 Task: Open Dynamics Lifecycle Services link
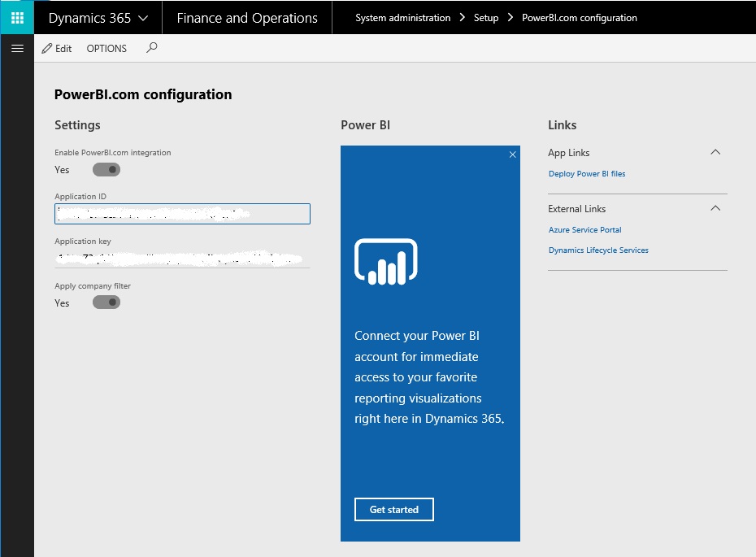tap(598, 250)
